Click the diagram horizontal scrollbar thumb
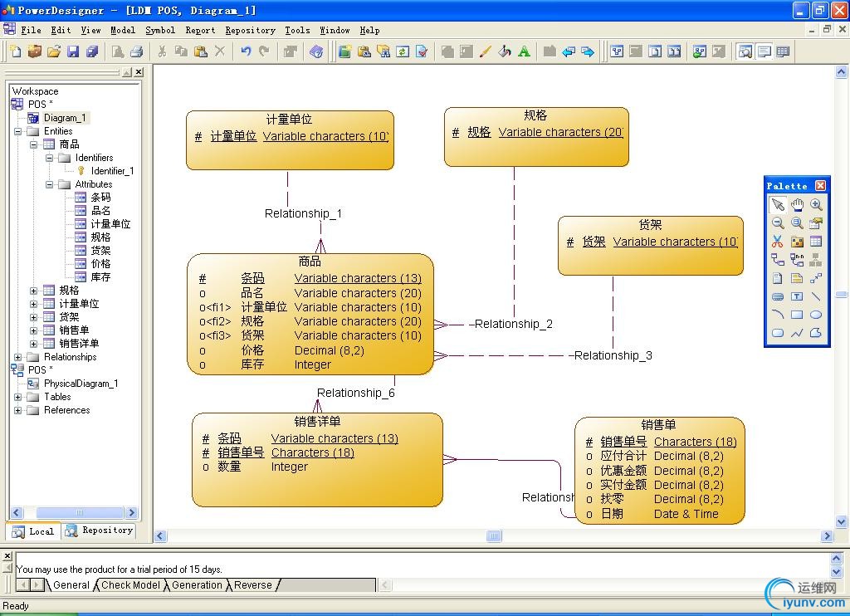This screenshot has height=616, width=850. [x=494, y=536]
